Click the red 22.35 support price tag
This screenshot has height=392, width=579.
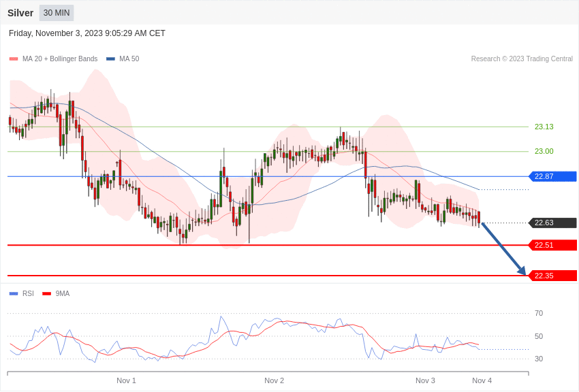(x=553, y=276)
